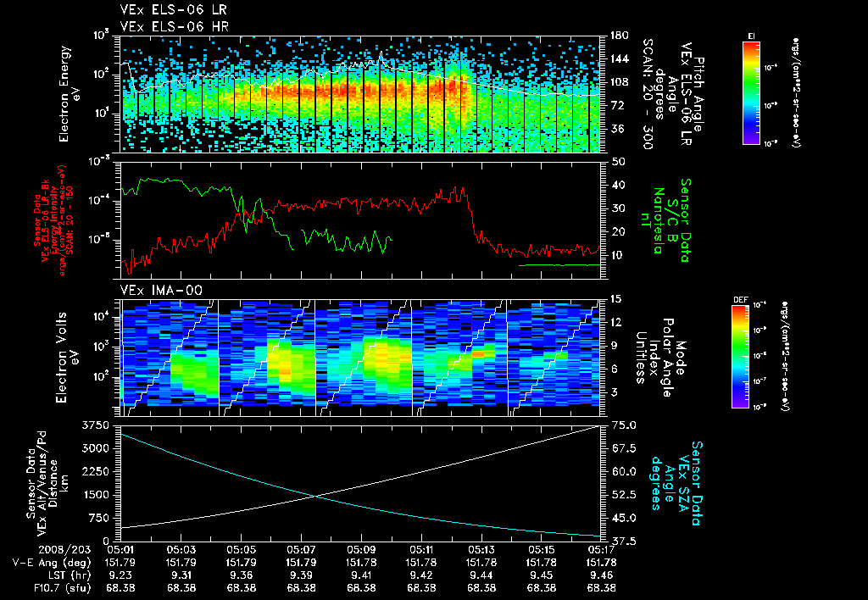Click the 'Electron Volts eV' axis label

[x=66, y=357]
